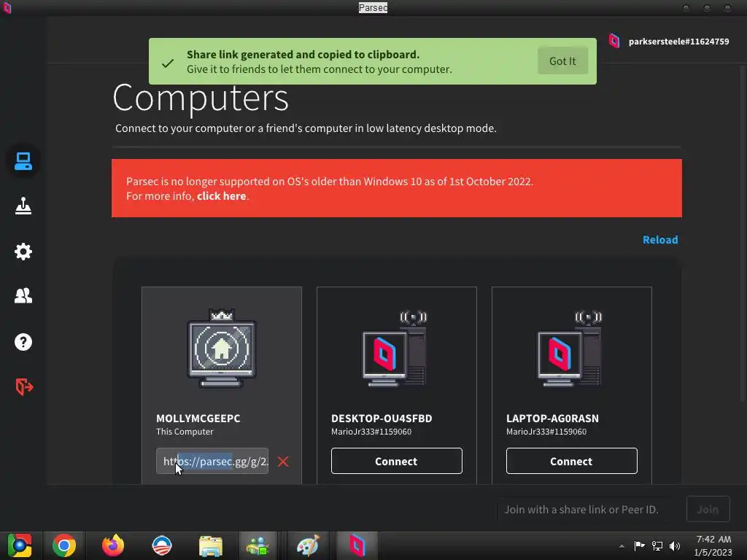
Task: Click the Parsec logo beside the username
Action: 614,41
